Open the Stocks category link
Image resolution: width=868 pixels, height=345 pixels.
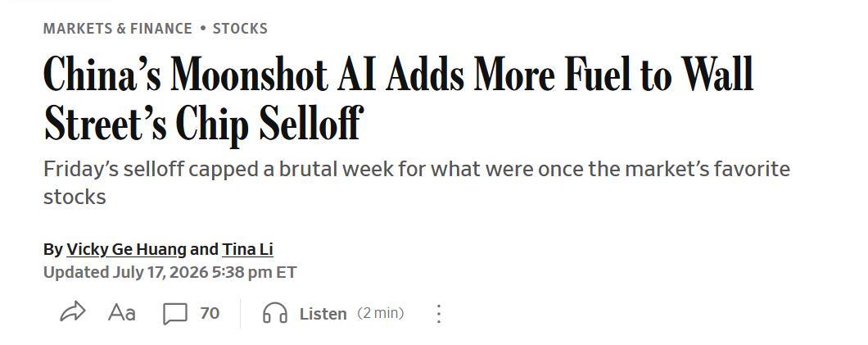point(240,28)
